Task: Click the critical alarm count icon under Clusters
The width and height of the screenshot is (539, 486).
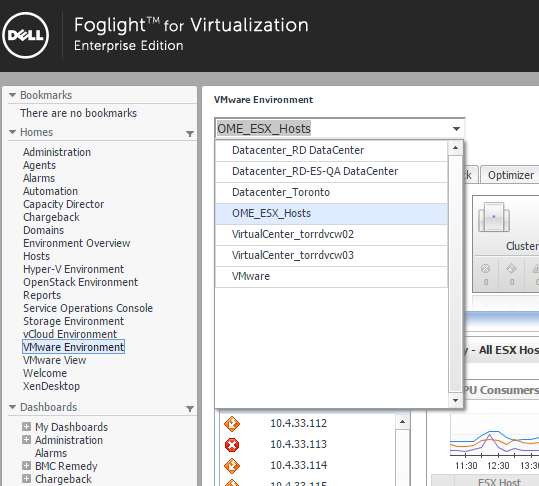Action: point(512,268)
